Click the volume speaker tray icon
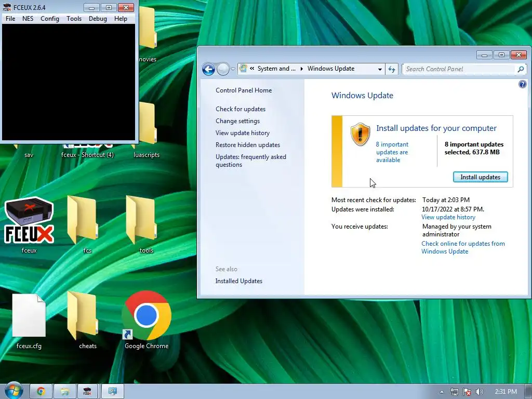 click(480, 392)
